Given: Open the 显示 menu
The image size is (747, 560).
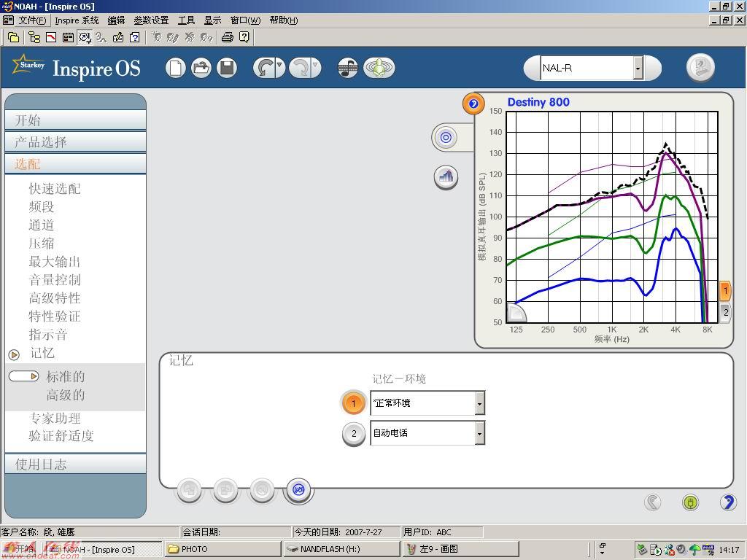Looking at the screenshot, I should point(212,20).
